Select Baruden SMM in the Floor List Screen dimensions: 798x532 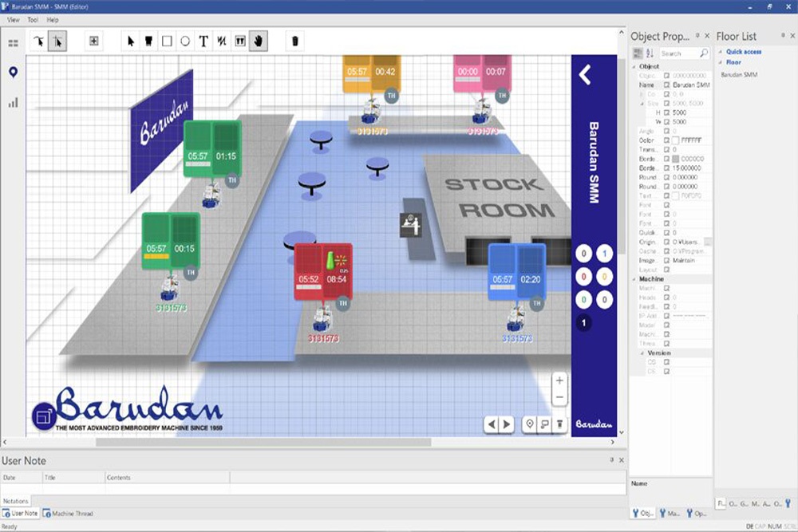click(739, 75)
